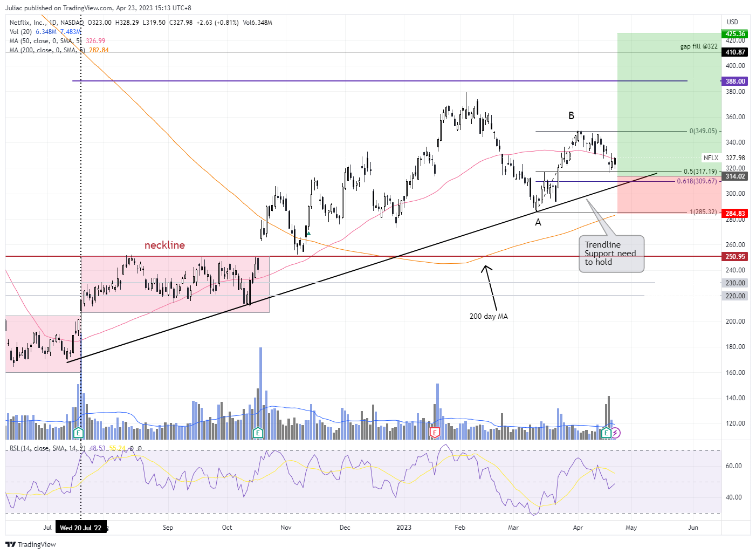Click the RSI axis value 40.00
The height and width of the screenshot is (554, 756).
[734, 497]
